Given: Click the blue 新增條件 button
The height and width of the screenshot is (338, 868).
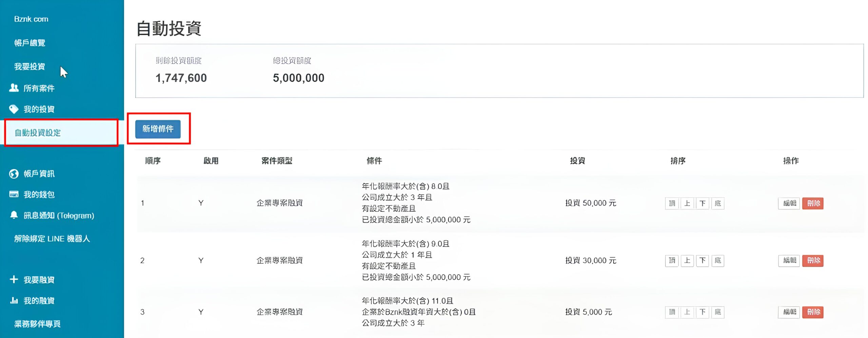Looking at the screenshot, I should tap(158, 129).
